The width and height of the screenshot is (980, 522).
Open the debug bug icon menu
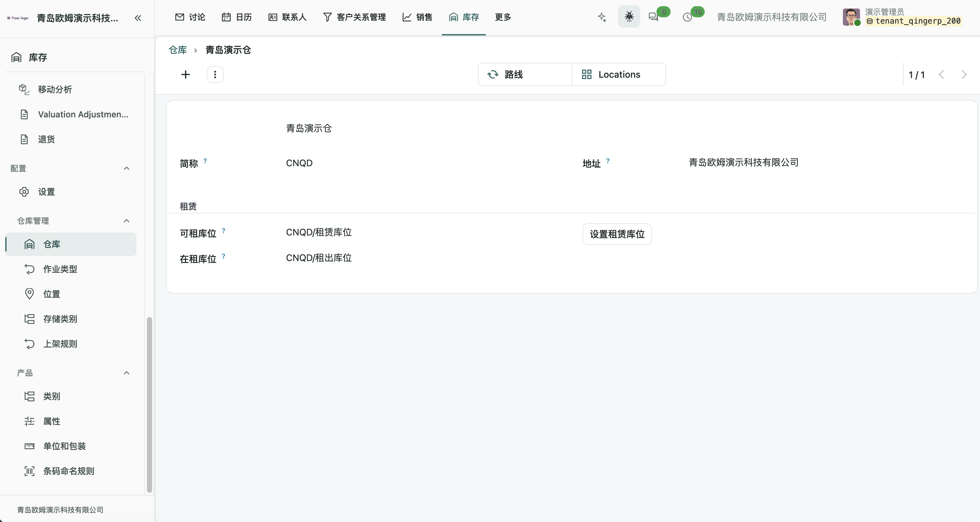(x=629, y=16)
